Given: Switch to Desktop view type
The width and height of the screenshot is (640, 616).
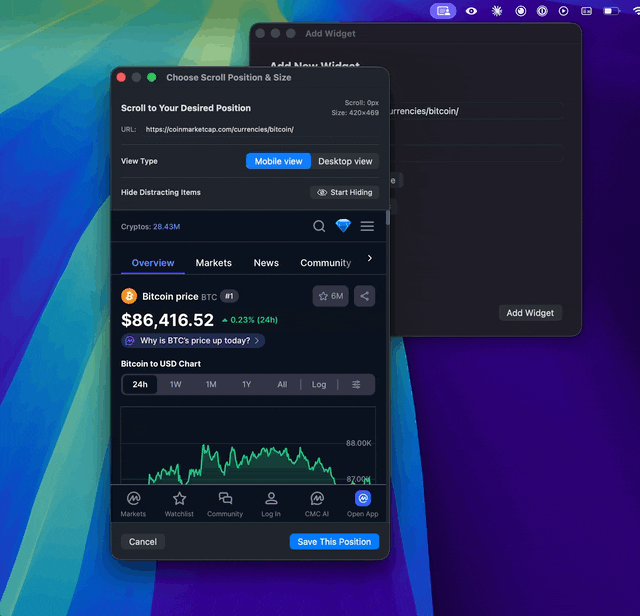Looking at the screenshot, I should tap(345, 161).
